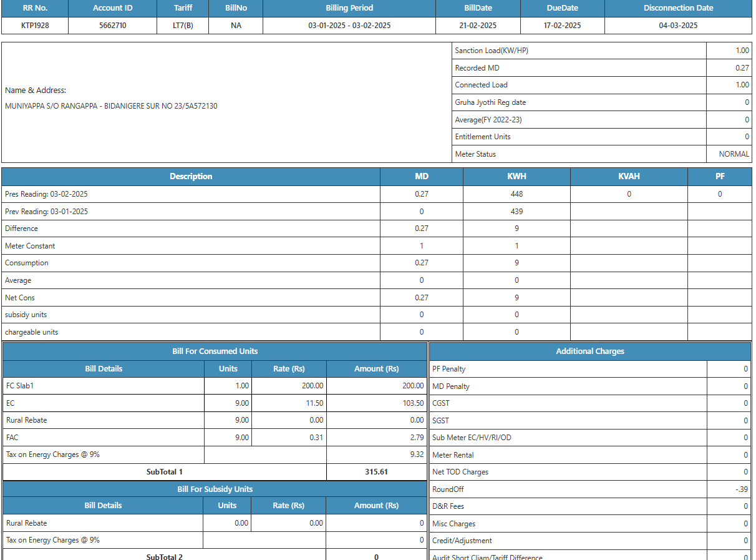Click EC amount 103.50
The image size is (756, 560).
(413, 403)
